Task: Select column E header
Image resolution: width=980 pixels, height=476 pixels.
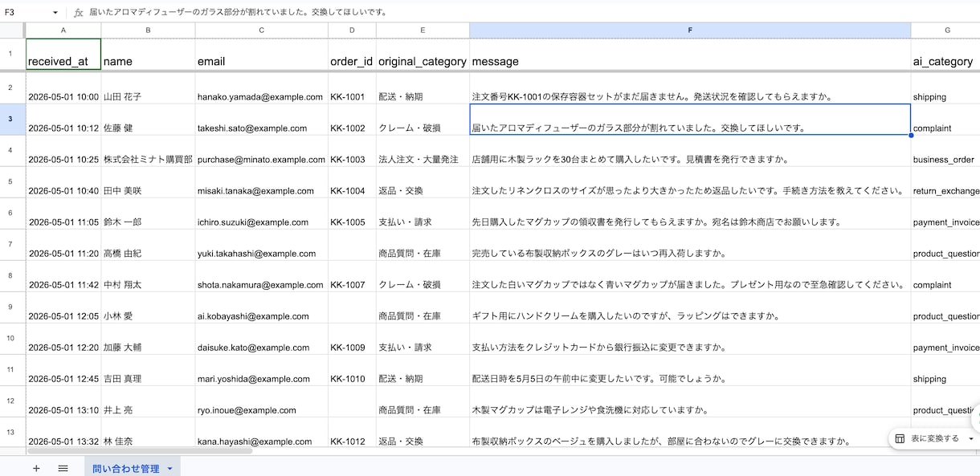Action: (x=423, y=30)
